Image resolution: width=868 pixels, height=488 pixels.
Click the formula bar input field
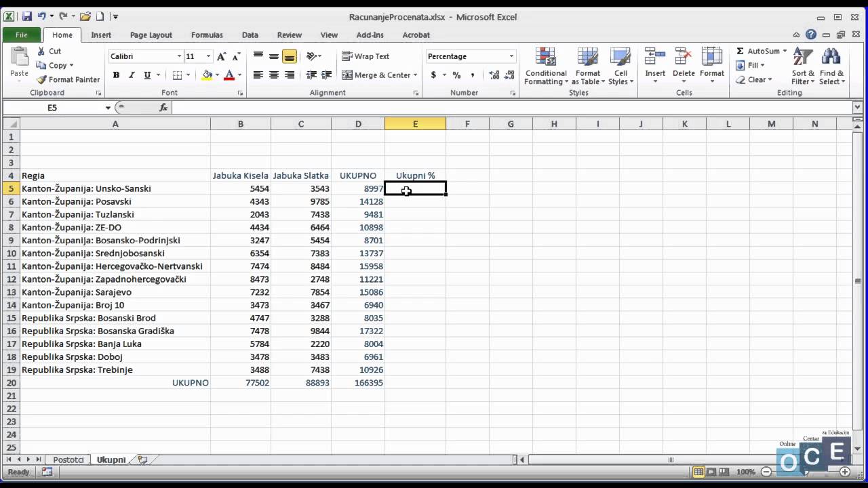pyautogui.click(x=512, y=107)
